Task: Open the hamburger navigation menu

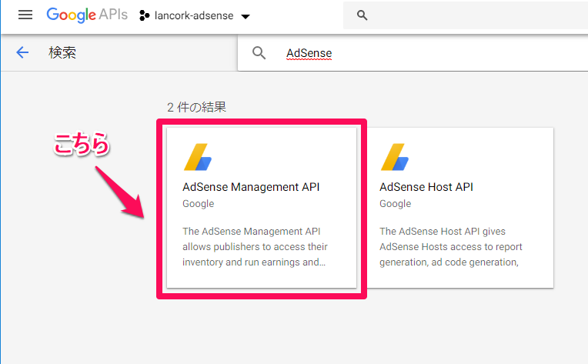Action: pos(25,15)
